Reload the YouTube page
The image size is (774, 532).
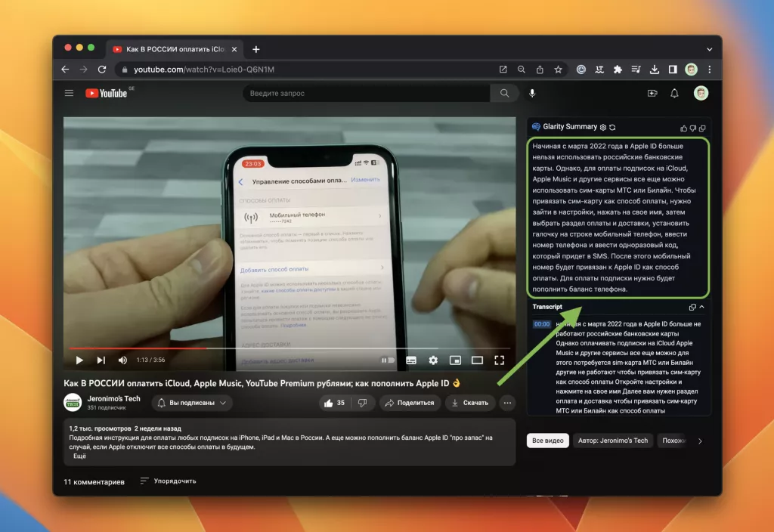tap(102, 70)
